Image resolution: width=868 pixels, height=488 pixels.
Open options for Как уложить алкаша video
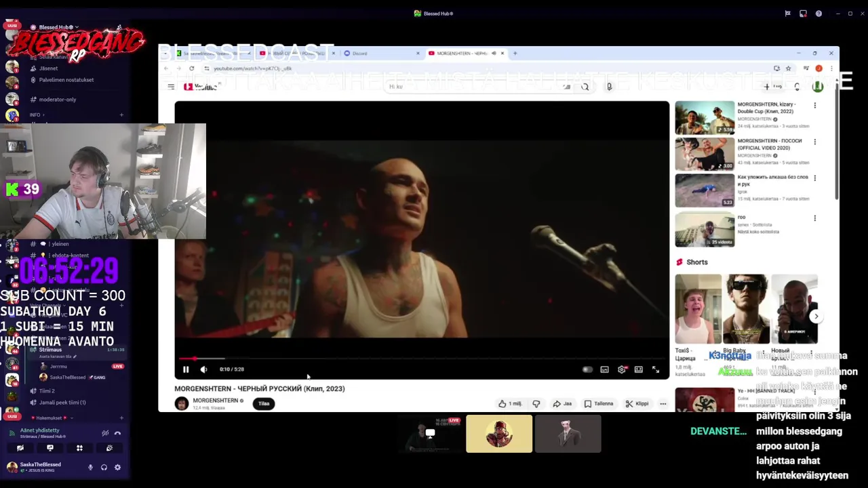point(814,178)
